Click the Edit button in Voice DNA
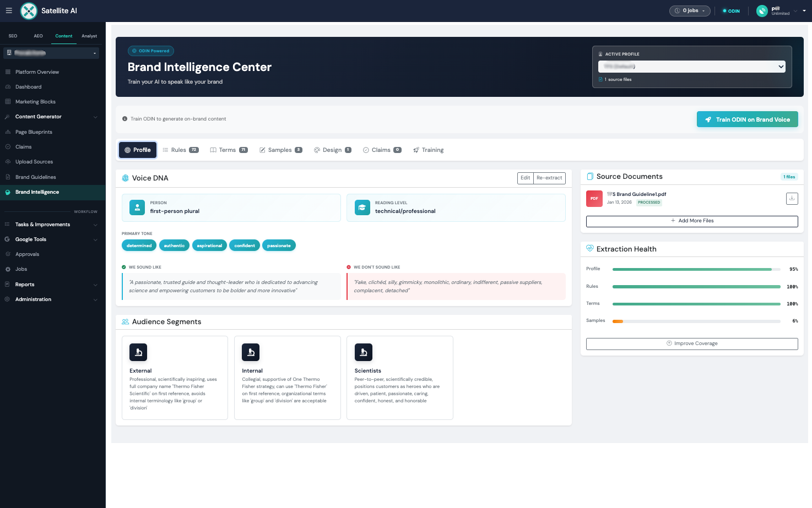This screenshot has width=812, height=508. pyautogui.click(x=526, y=178)
